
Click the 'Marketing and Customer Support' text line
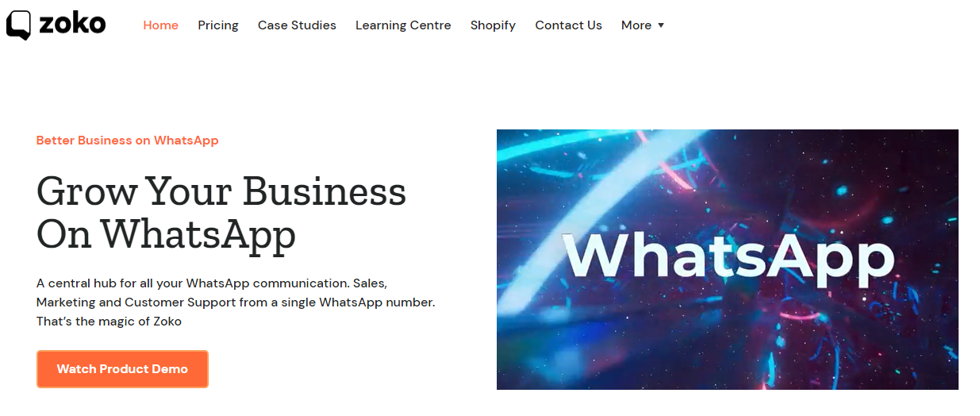click(x=236, y=302)
